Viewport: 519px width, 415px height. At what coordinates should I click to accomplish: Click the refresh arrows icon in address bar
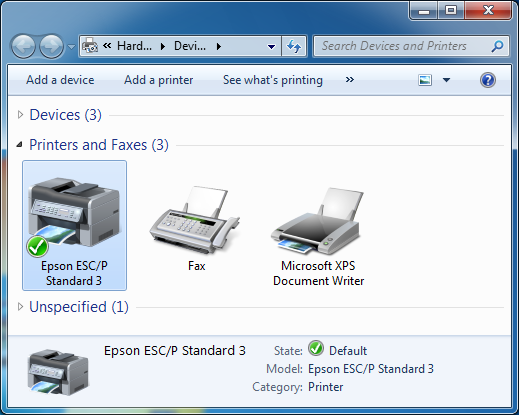coord(294,46)
